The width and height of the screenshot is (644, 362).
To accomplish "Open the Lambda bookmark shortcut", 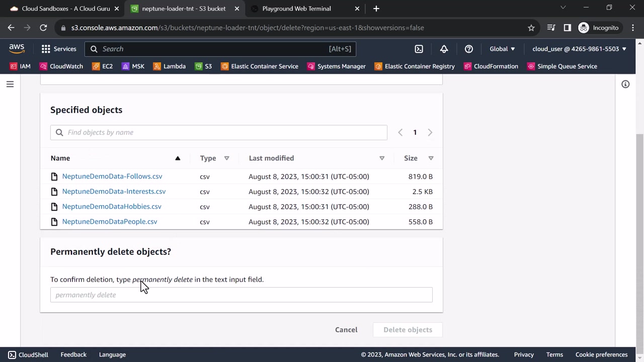I will pos(169,66).
